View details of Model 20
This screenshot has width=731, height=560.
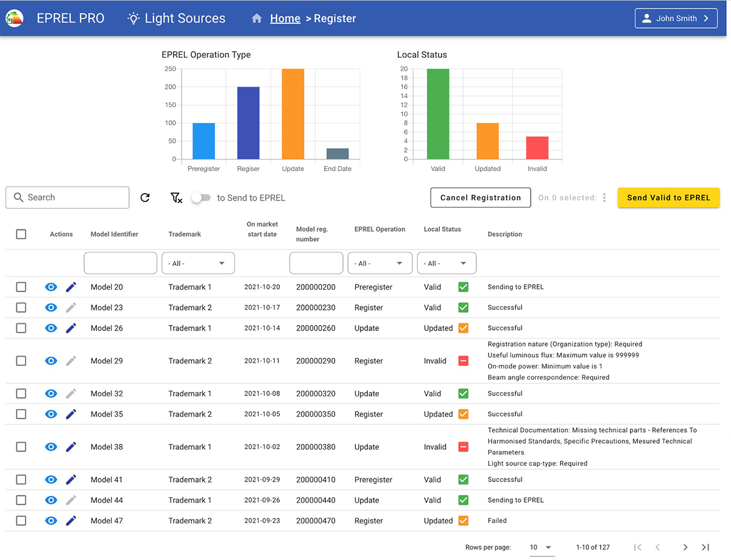click(x=51, y=287)
